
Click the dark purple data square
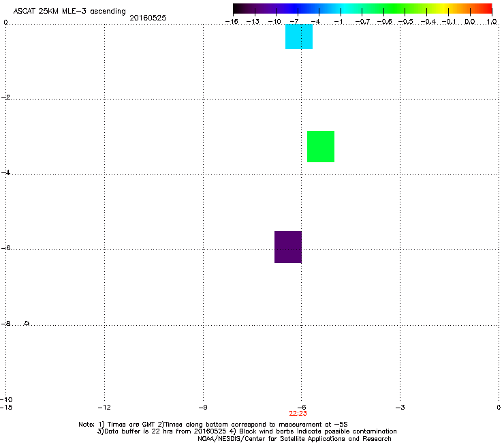click(x=288, y=247)
